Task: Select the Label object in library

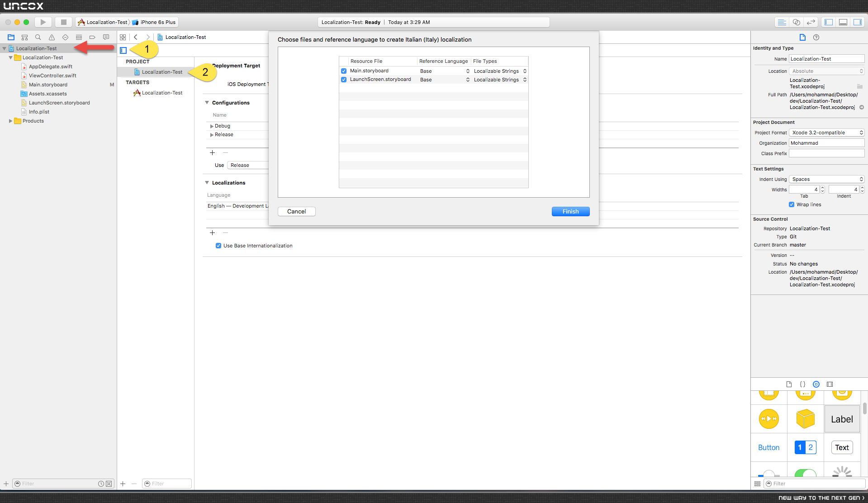Action: pyautogui.click(x=842, y=419)
